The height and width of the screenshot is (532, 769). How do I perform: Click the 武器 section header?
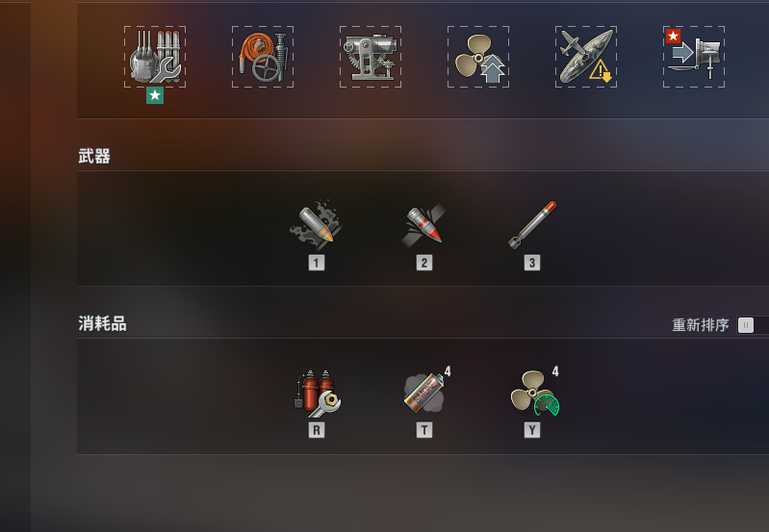tap(94, 157)
